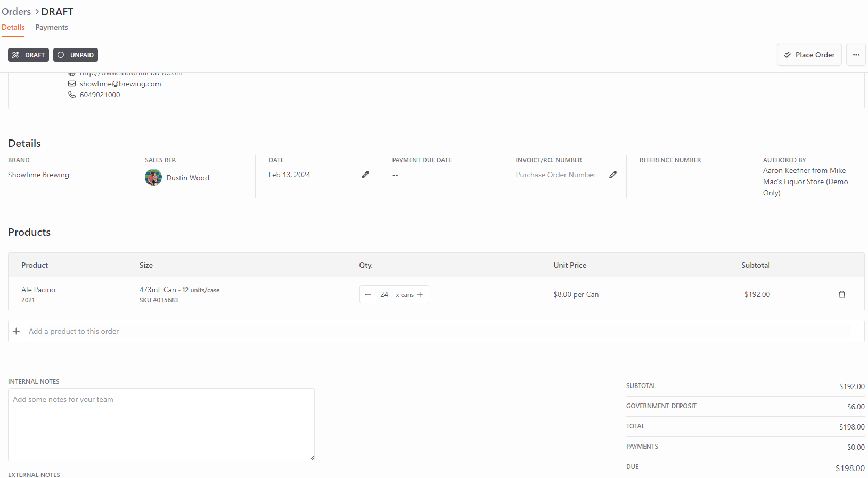Screen dimensions: 868x478
Task: Click the Total amount $198.00
Action: click(852, 427)
